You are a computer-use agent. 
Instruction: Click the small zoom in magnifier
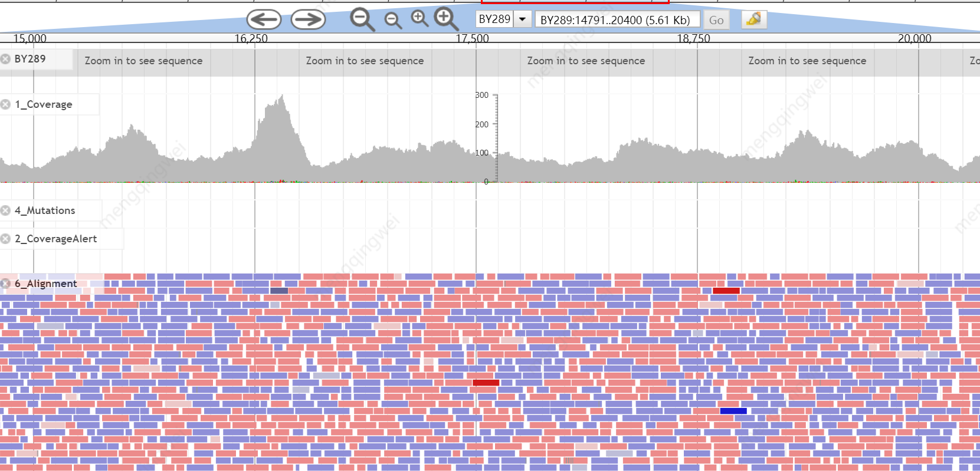point(419,18)
